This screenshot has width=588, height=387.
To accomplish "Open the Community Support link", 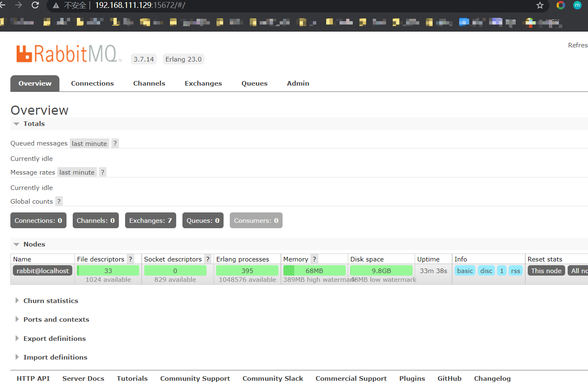I will pyautogui.click(x=195, y=378).
